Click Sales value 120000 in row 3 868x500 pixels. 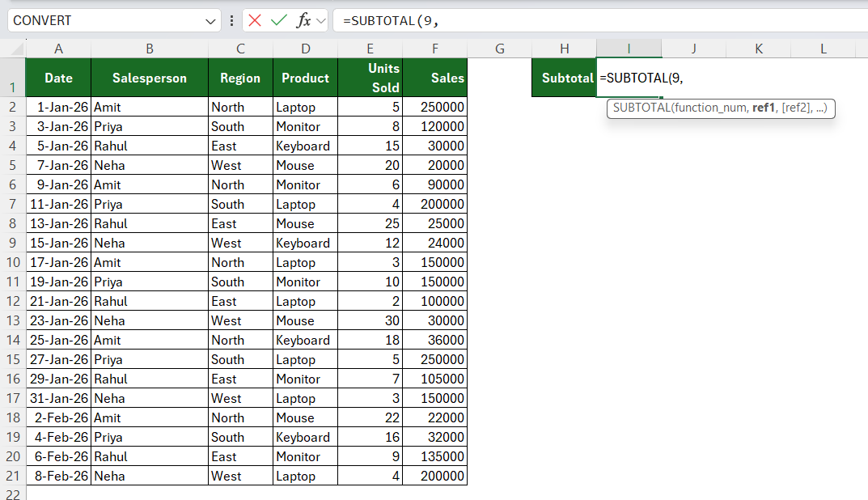point(435,126)
